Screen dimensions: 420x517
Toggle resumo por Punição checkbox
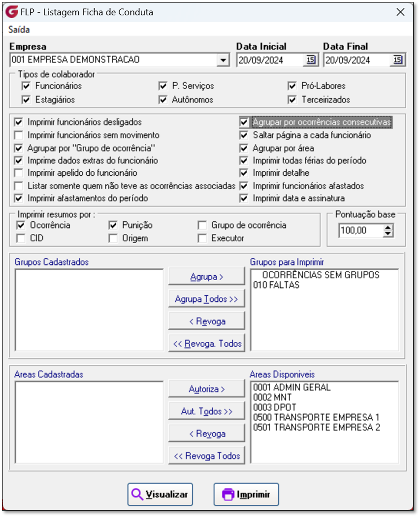[113, 225]
